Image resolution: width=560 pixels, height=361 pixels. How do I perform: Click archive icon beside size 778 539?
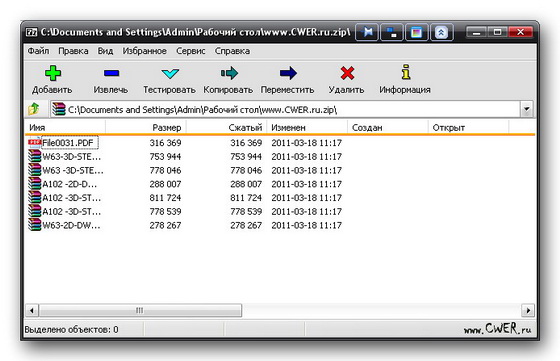click(x=35, y=211)
